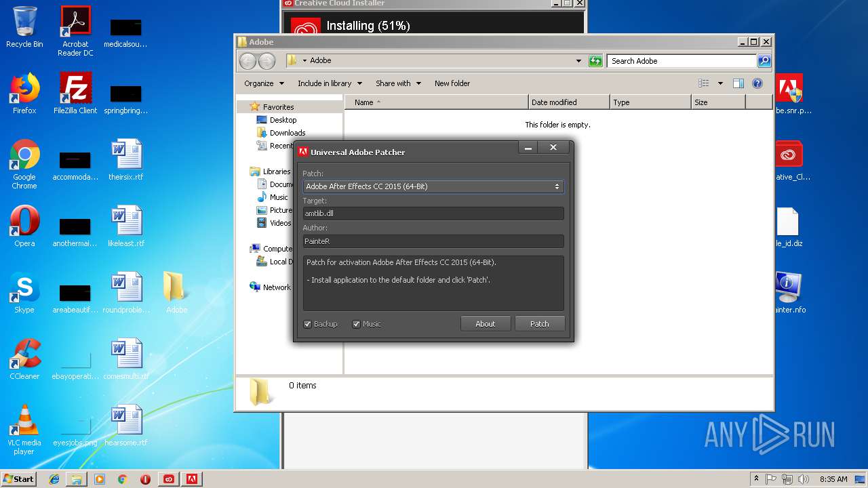This screenshot has height=488, width=868.
Task: Open Internet Explorer from taskbar
Action: point(54,479)
